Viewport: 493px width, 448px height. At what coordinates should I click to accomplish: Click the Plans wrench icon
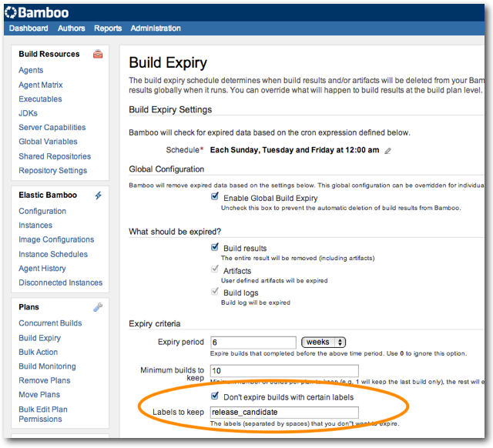(98, 307)
